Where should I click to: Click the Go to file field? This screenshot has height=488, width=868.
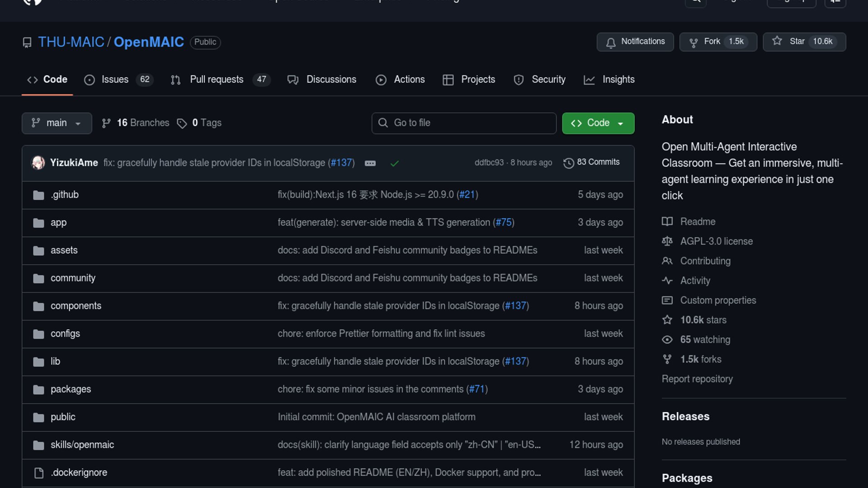tap(464, 123)
